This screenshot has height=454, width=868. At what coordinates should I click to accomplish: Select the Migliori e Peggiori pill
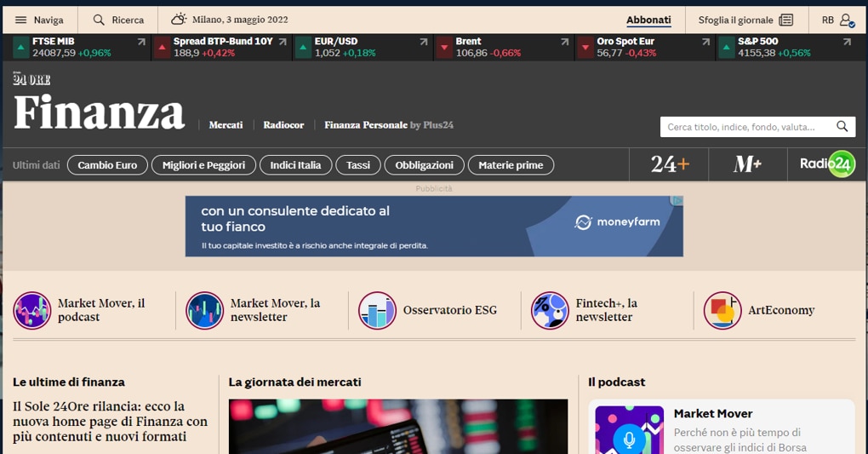tap(203, 165)
